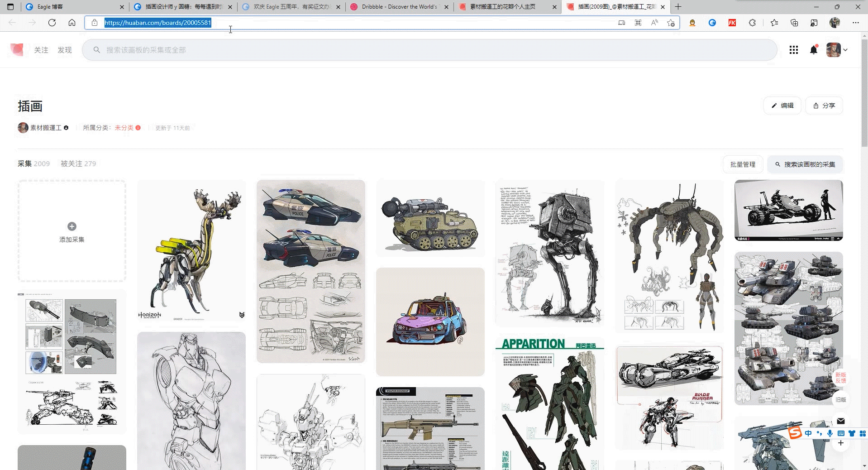Click the 分享 button

[824, 106]
